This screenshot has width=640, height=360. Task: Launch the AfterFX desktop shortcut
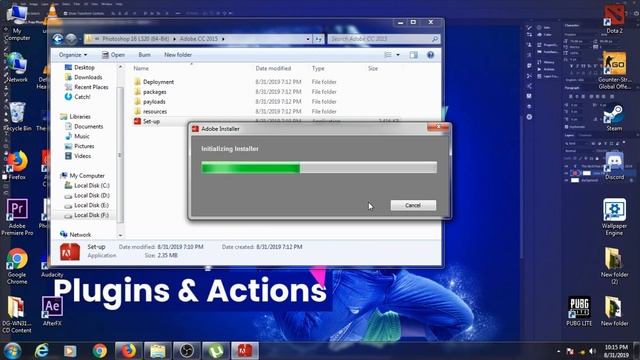tap(52, 311)
